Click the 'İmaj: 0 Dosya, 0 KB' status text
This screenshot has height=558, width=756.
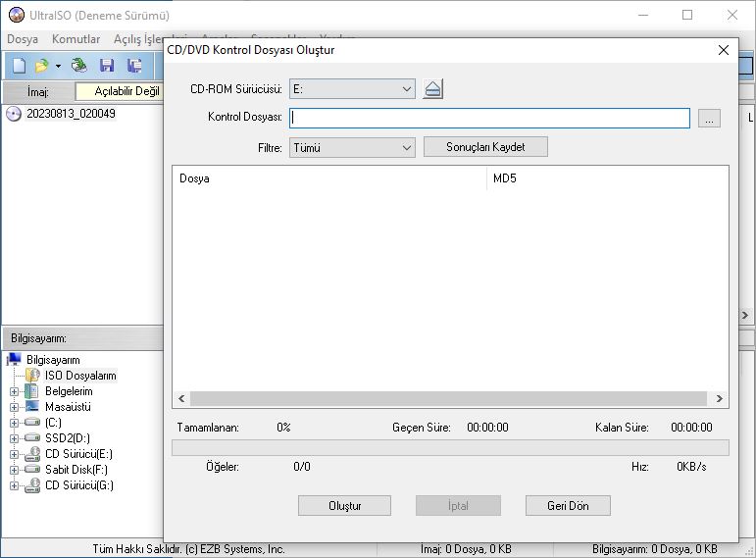coord(466,549)
